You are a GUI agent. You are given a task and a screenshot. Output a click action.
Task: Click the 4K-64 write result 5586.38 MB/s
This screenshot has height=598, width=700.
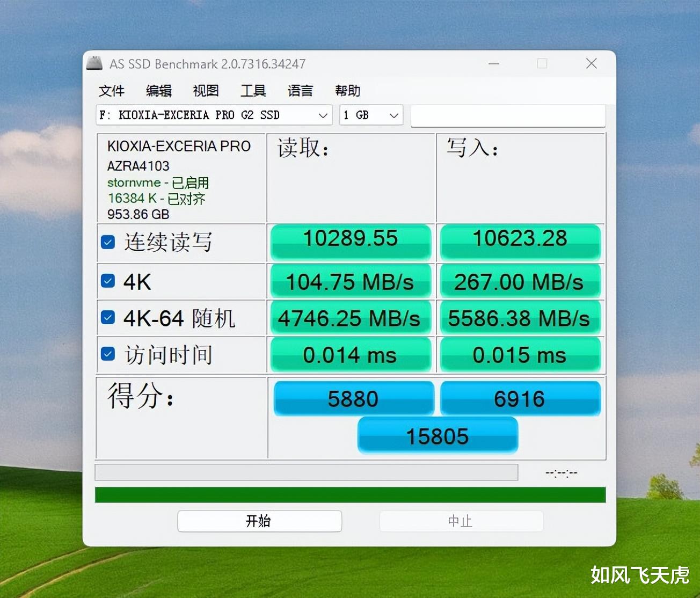520,318
